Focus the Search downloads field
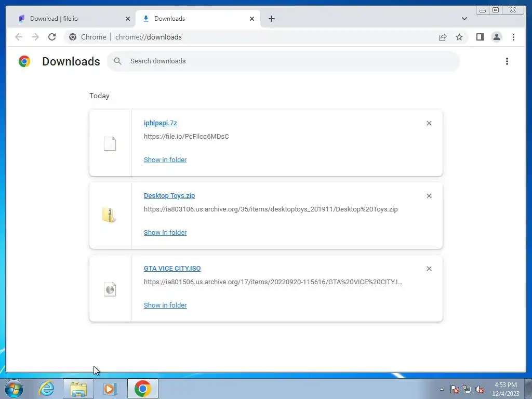This screenshot has width=532, height=399. click(283, 61)
